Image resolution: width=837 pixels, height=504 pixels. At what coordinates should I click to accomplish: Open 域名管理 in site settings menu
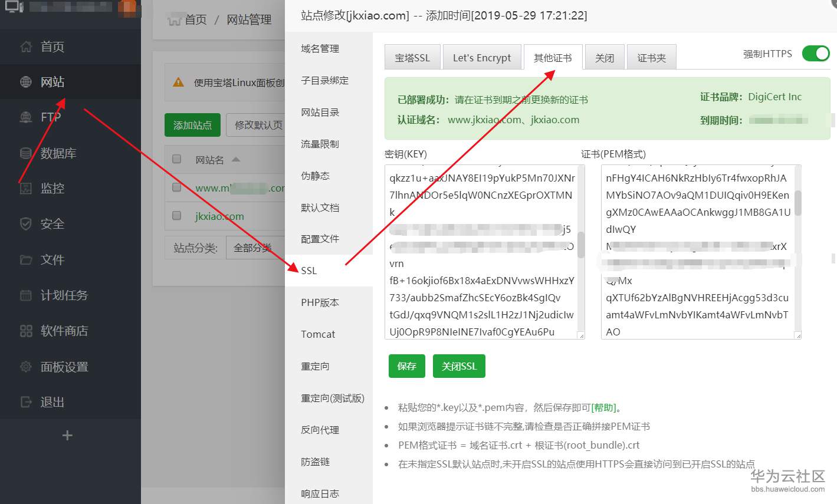coord(320,49)
